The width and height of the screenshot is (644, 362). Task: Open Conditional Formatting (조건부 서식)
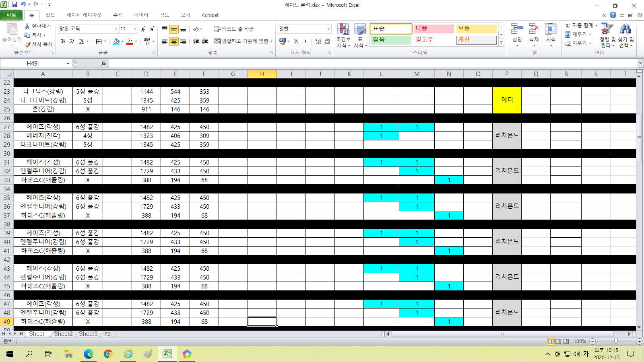point(343,35)
